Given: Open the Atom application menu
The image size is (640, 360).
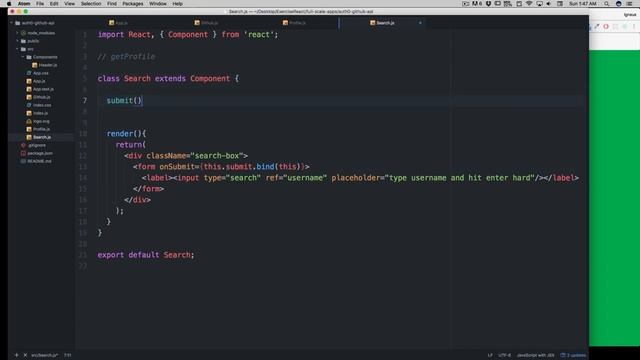Looking at the screenshot, I should 24,4.
